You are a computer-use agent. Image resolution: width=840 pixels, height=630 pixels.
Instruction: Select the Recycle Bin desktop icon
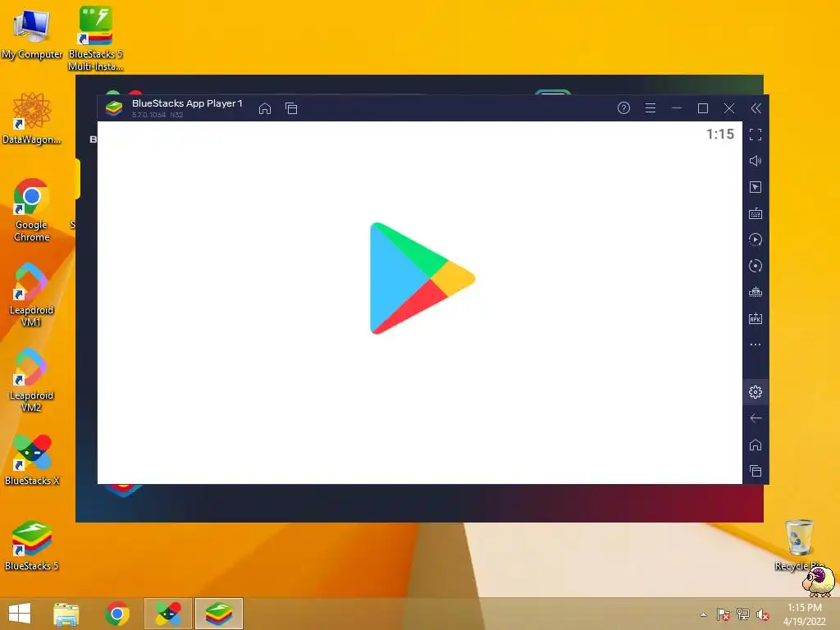pos(799,546)
